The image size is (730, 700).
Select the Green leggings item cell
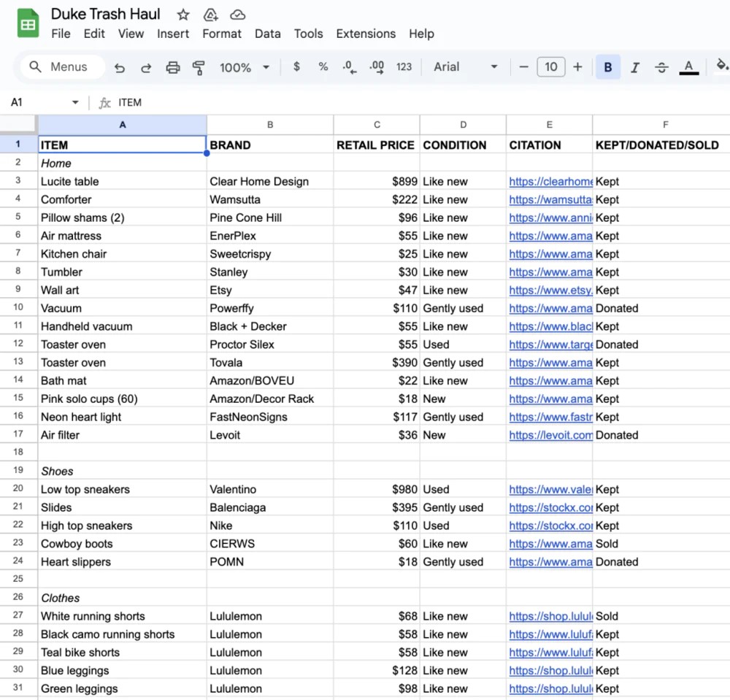[x=123, y=689]
